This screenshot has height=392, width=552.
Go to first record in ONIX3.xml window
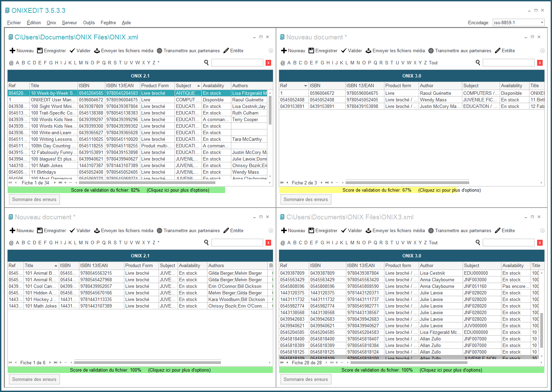pyautogui.click(x=282, y=362)
